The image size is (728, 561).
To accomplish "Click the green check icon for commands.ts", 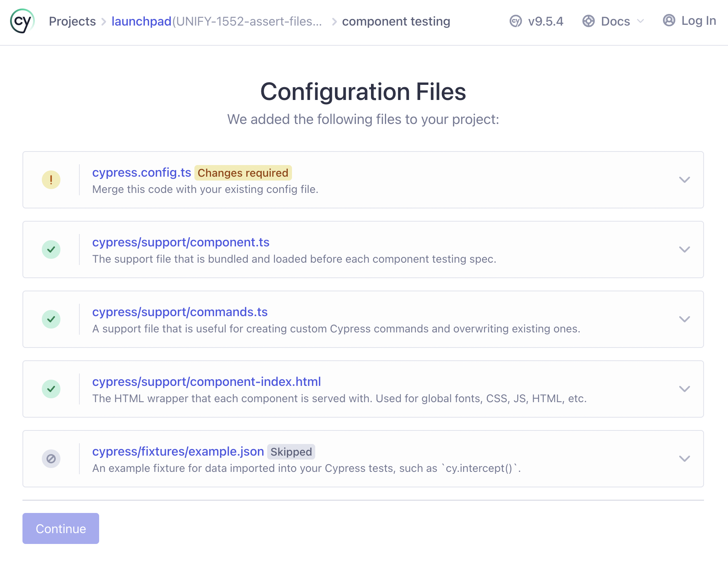I will pyautogui.click(x=51, y=319).
